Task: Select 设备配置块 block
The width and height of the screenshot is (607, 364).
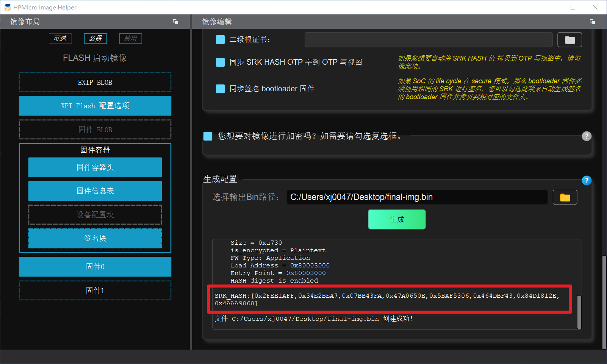Action: click(x=95, y=215)
